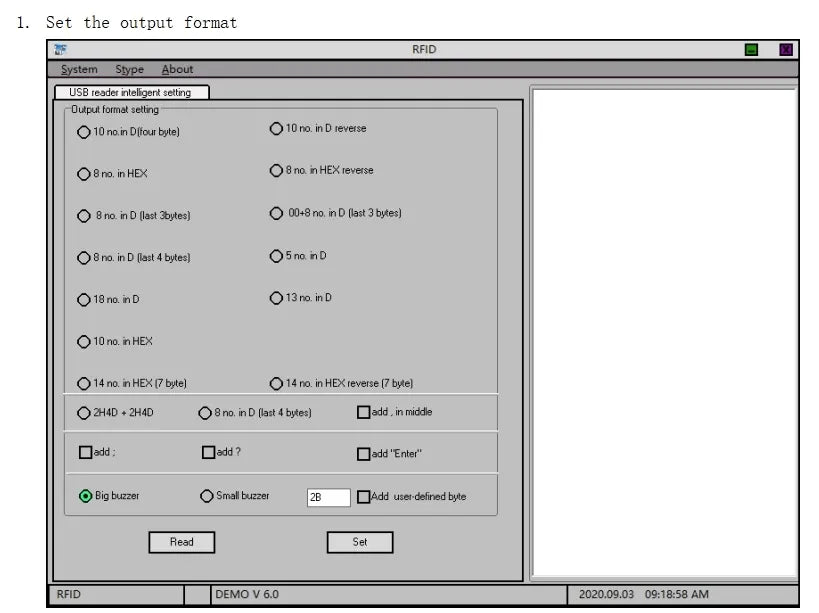
Task: Choose 8 no. in HEX reverse format
Action: tap(276, 171)
